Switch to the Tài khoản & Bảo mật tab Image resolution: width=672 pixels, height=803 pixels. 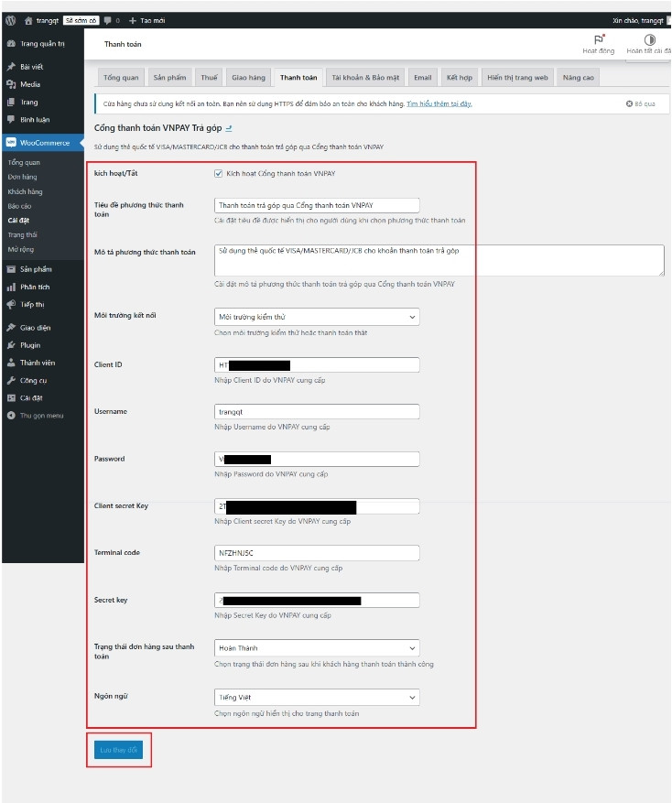[x=364, y=78]
